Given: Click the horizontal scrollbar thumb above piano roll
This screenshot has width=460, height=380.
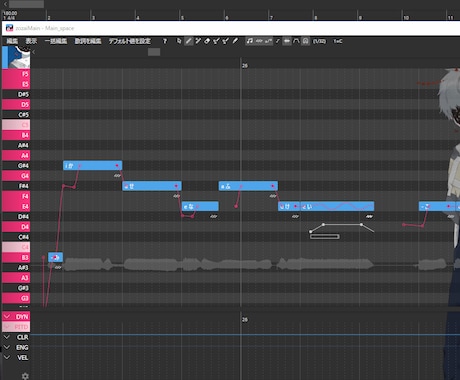Looking at the screenshot, I should (x=154, y=52).
